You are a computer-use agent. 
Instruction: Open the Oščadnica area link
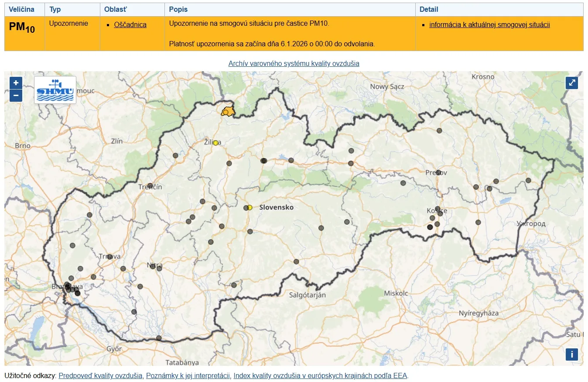tap(130, 25)
